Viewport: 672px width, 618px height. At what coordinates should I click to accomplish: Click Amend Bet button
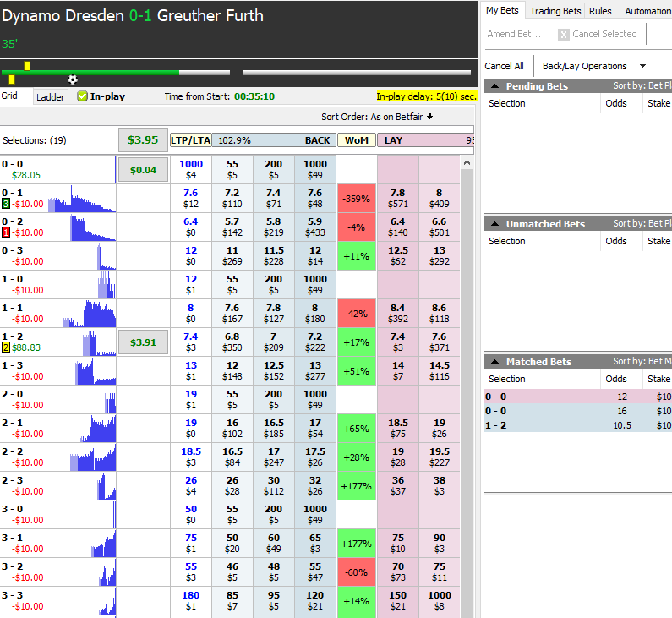click(514, 34)
